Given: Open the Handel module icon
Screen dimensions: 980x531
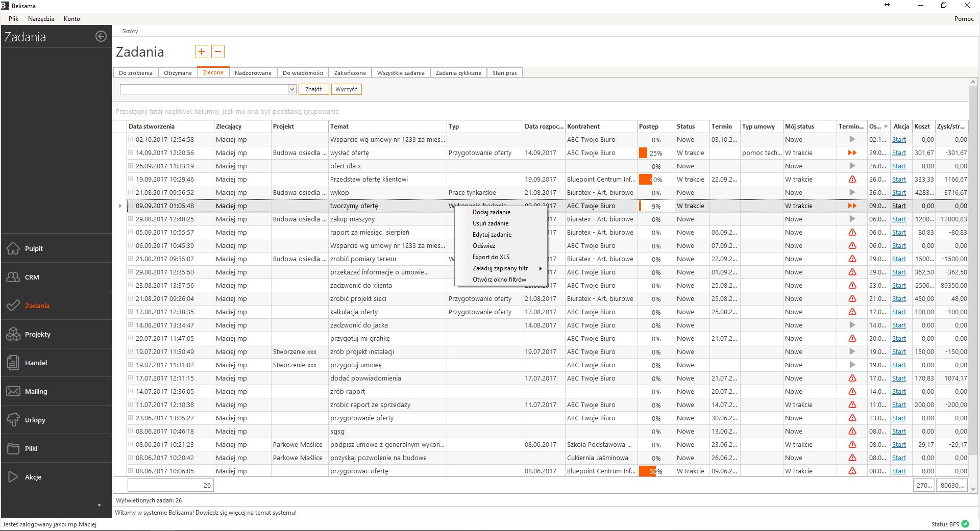Looking at the screenshot, I should coord(13,363).
